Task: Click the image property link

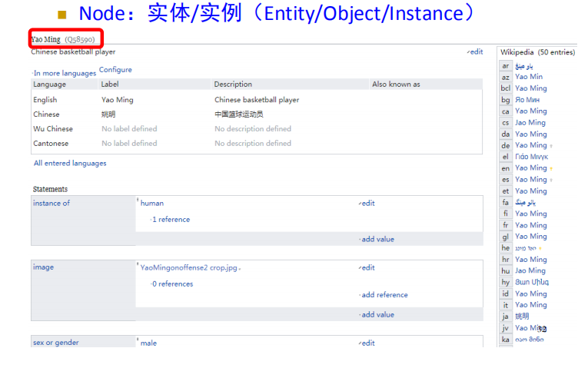Action: coord(44,267)
